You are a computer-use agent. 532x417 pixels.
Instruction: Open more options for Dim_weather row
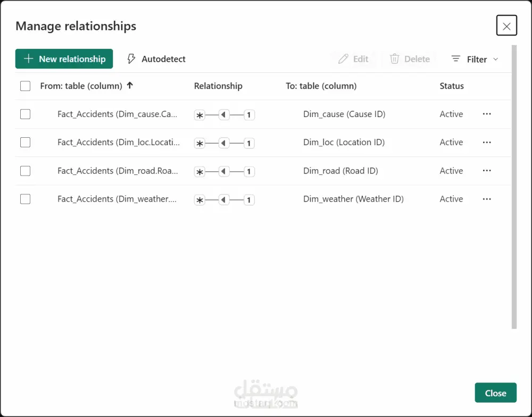pos(487,199)
